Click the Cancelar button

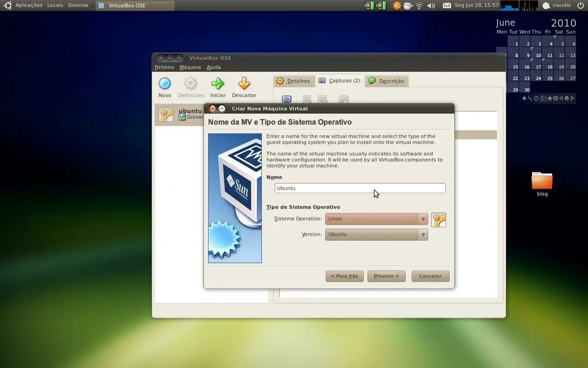point(430,276)
